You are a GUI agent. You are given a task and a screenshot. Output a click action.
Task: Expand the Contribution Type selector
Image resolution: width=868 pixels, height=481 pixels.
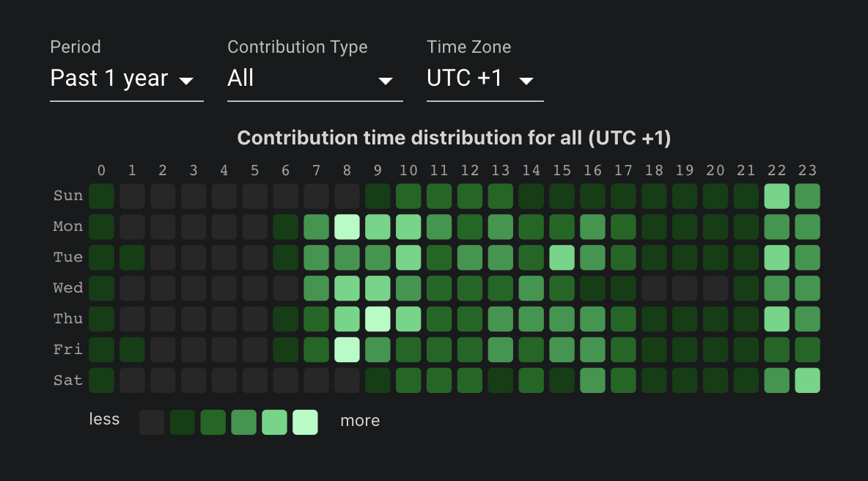point(308,78)
